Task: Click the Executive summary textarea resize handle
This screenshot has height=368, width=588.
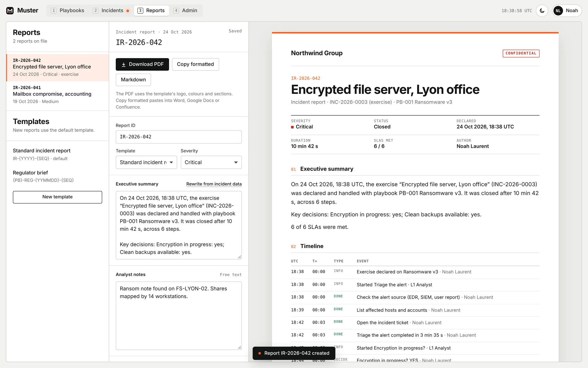Action: (x=239, y=257)
